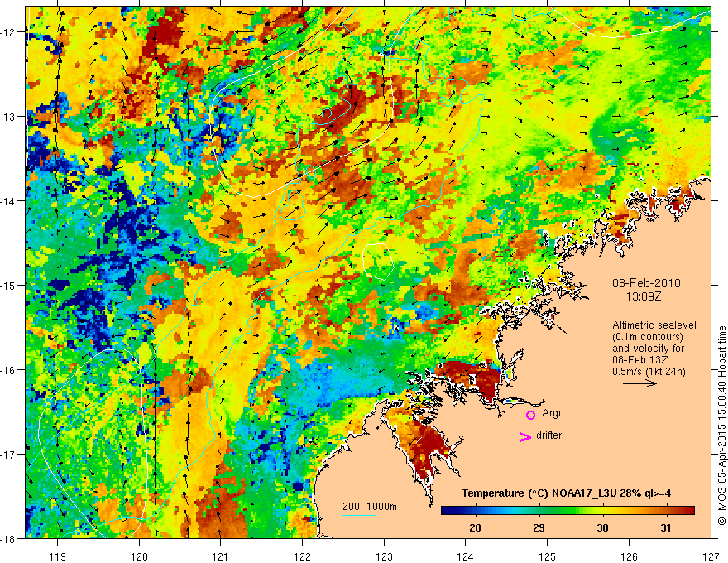Click the '(0.1m contours)' caption line
This screenshot has width=728, height=563.
tap(648, 337)
